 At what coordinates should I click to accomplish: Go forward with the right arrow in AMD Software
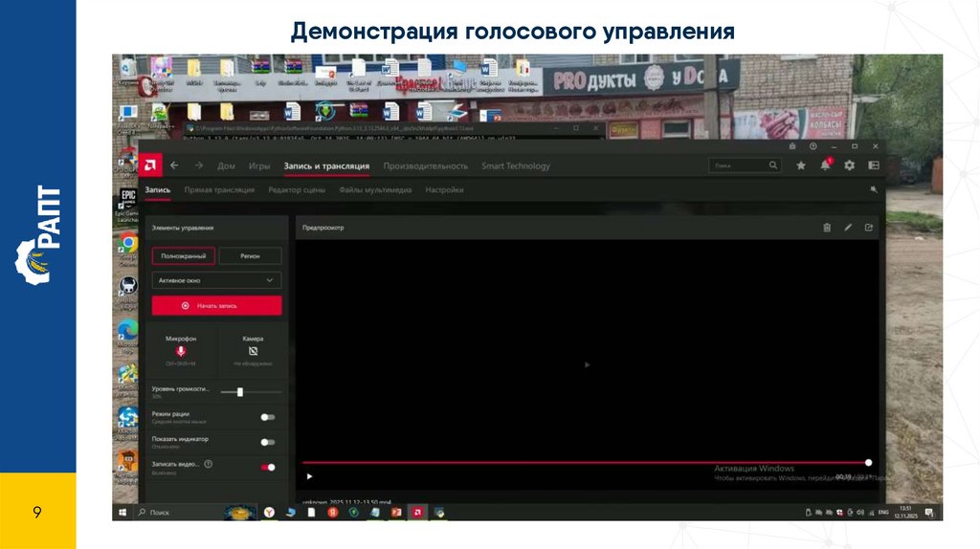[199, 165]
